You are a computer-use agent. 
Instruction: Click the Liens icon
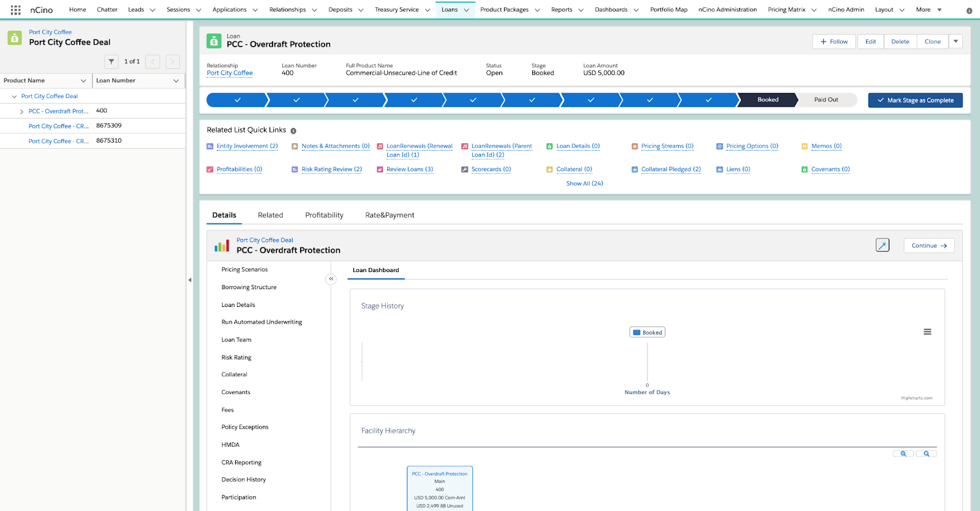click(x=720, y=170)
